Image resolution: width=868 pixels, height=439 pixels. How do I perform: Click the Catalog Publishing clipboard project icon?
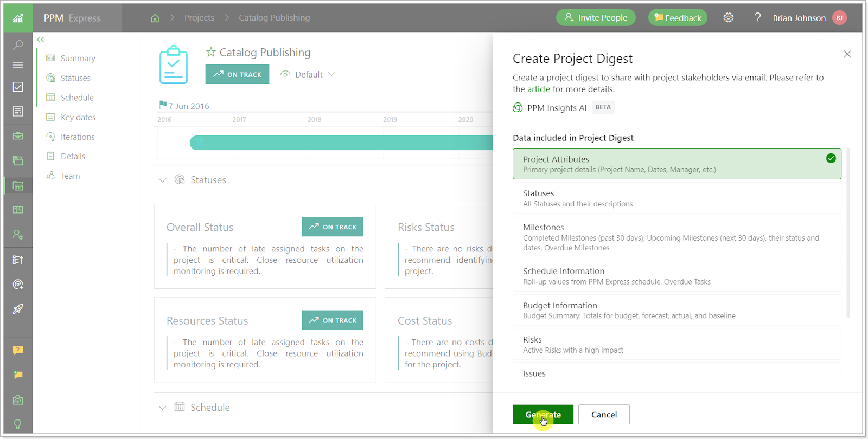click(x=174, y=64)
